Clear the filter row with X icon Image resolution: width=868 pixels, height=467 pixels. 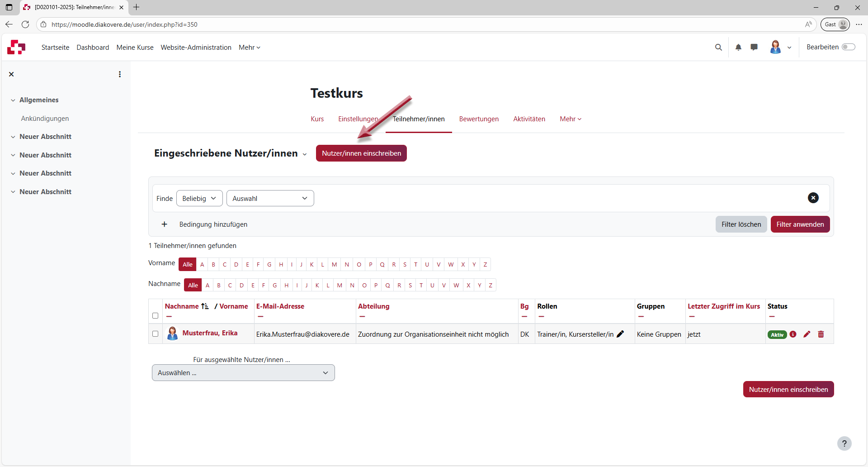click(813, 198)
